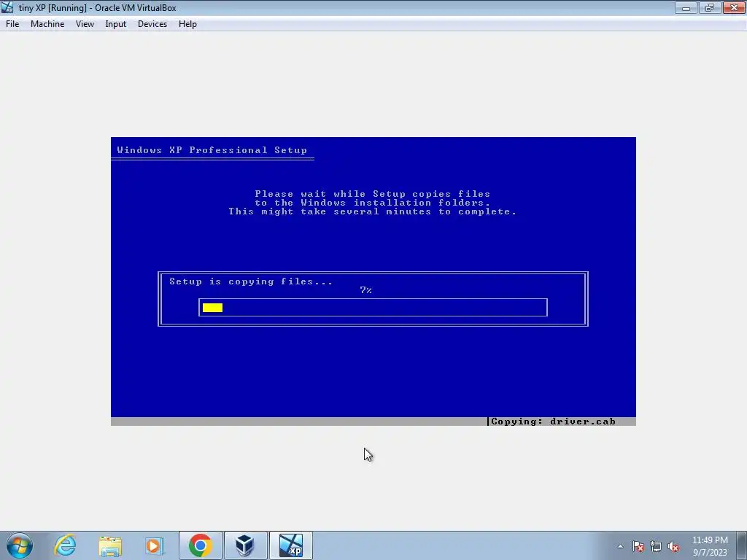Open the VirtualBox Manager taskbar icon

[x=245, y=545]
